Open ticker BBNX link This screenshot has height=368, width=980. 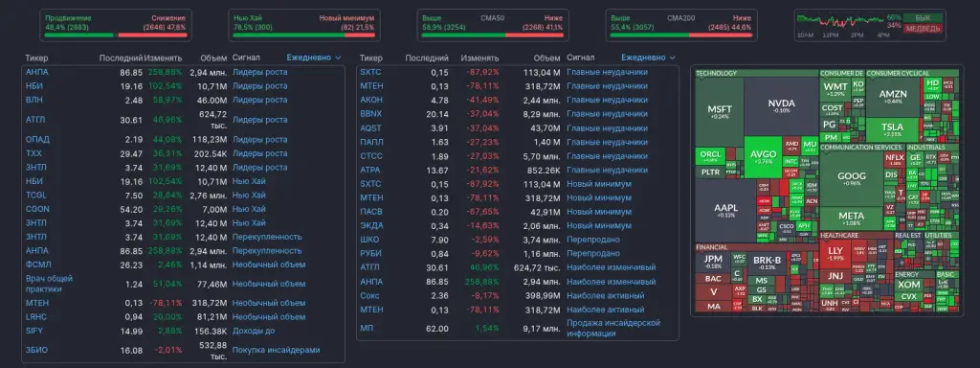pos(370,114)
